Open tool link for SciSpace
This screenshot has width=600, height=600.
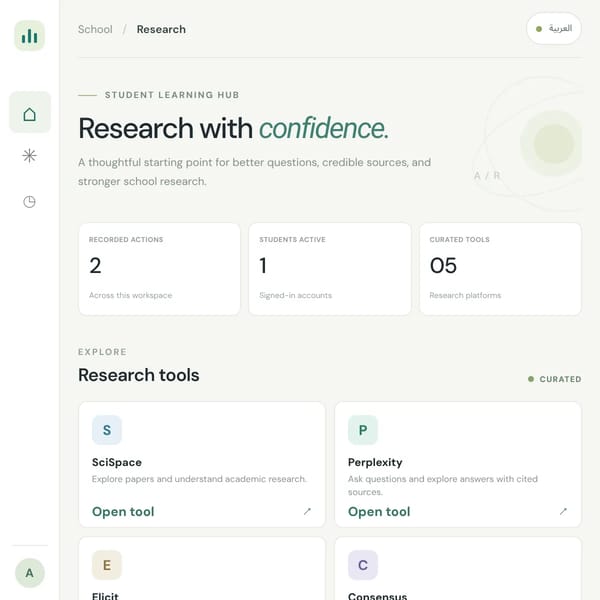click(123, 512)
